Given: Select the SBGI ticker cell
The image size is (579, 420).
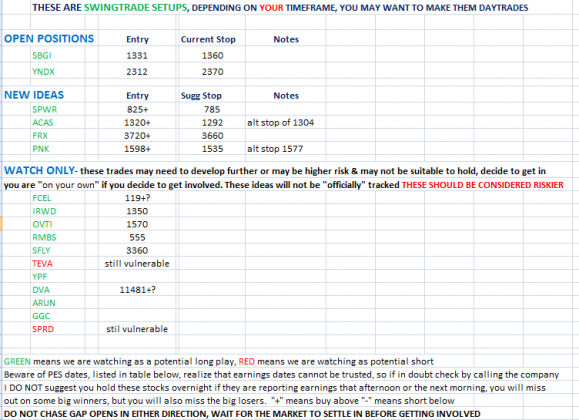Looking at the screenshot, I should pos(42,56).
